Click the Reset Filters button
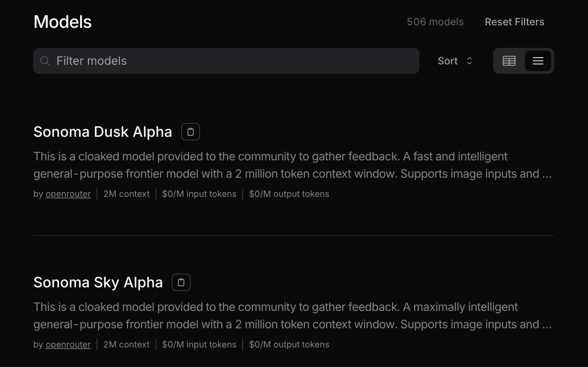588x367 pixels. (514, 22)
